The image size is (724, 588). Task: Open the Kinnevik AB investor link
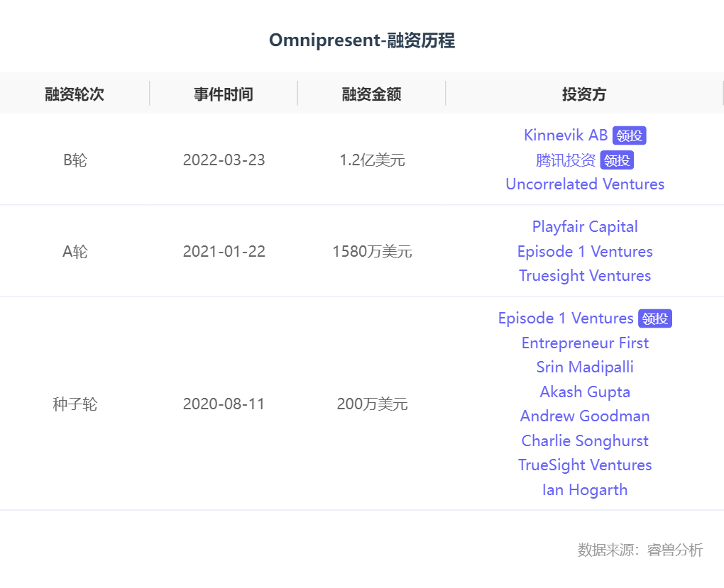[566, 135]
